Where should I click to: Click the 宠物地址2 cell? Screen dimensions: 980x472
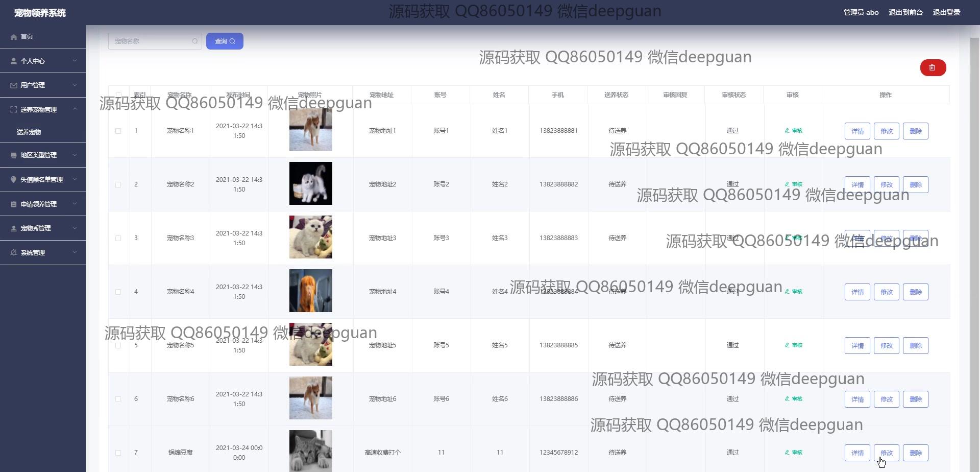[x=383, y=184]
